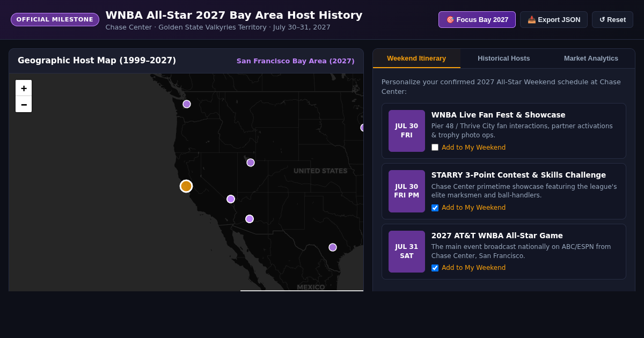Click the OFFICIAL MILESTONE badge
Image resolution: width=644 pixels, height=338 pixels.
coord(55,20)
